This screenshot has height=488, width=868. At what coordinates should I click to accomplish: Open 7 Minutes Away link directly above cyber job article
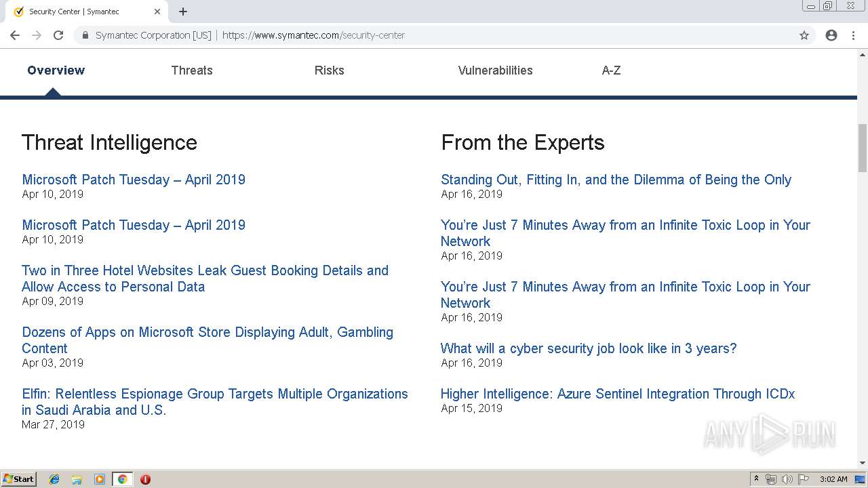click(625, 295)
